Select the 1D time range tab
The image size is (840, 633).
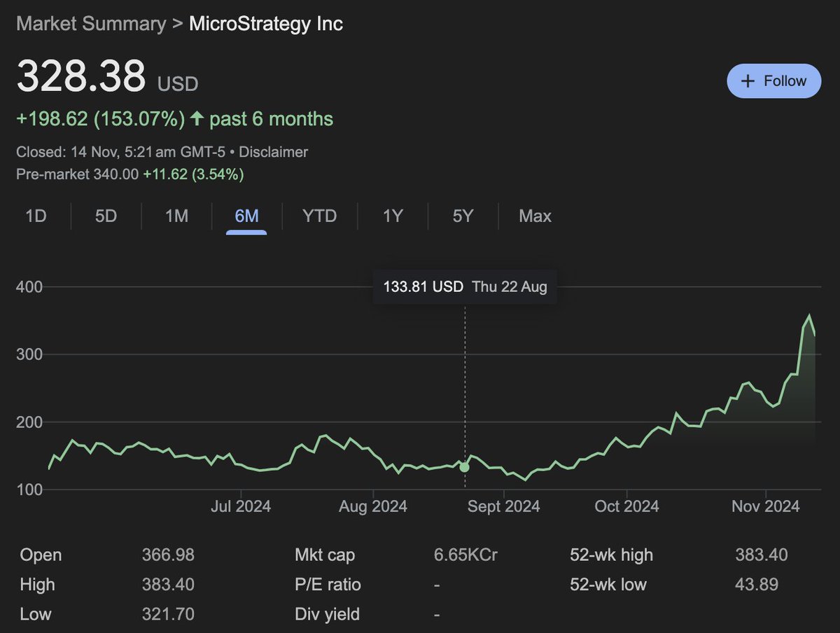(x=35, y=216)
